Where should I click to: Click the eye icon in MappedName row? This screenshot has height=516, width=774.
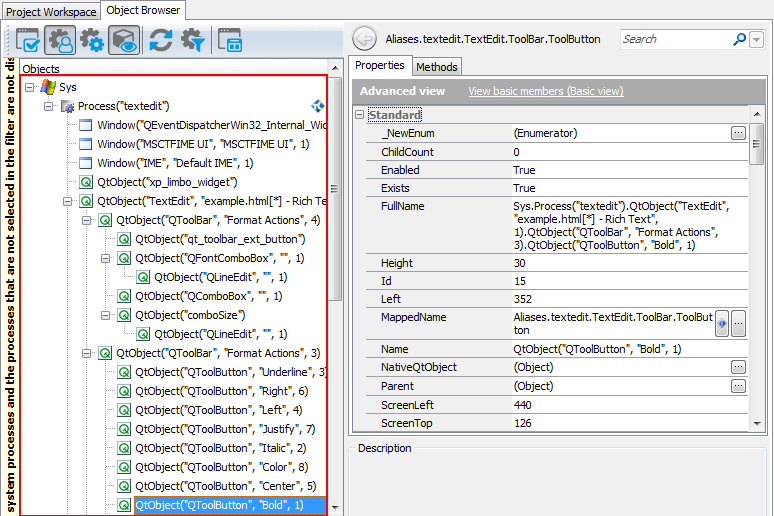(721, 322)
